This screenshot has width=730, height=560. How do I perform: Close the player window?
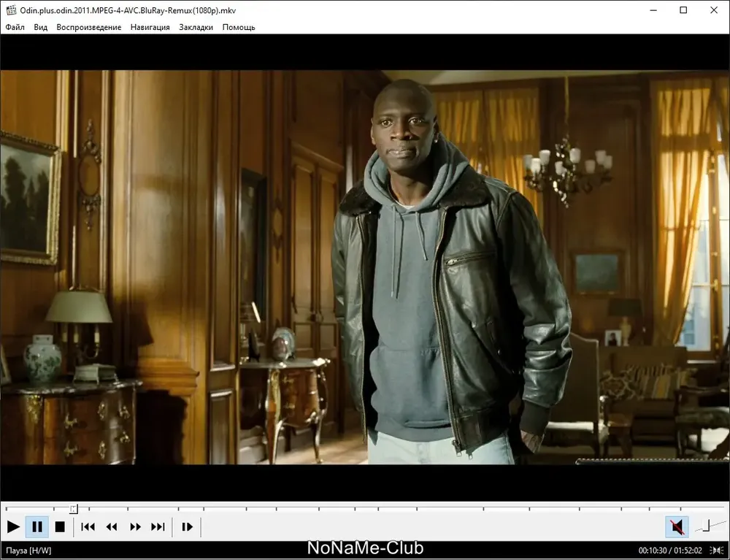point(714,9)
